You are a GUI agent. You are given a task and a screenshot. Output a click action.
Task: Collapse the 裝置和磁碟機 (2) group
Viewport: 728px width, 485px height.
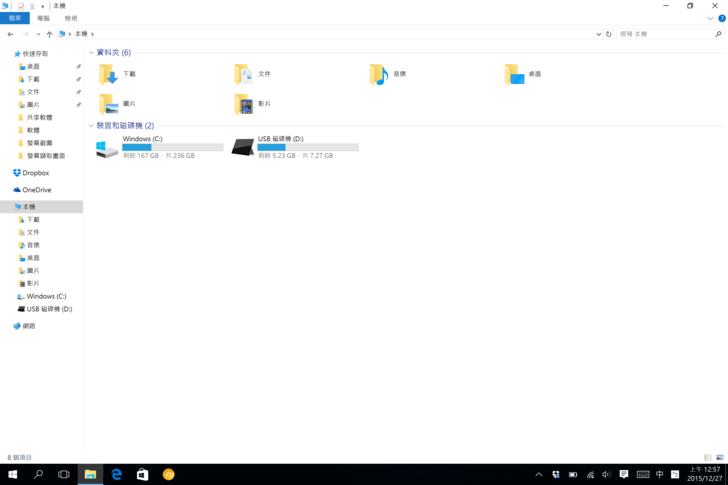pyautogui.click(x=91, y=126)
